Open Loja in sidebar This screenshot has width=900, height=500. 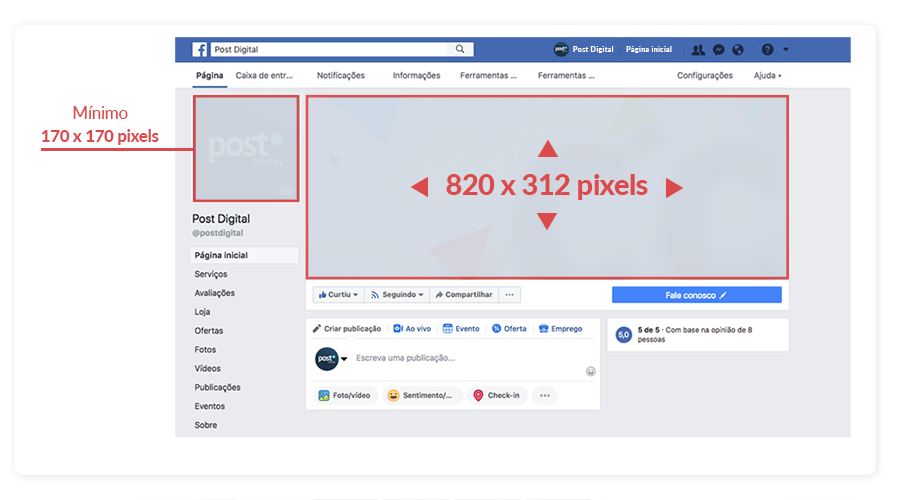(x=202, y=312)
